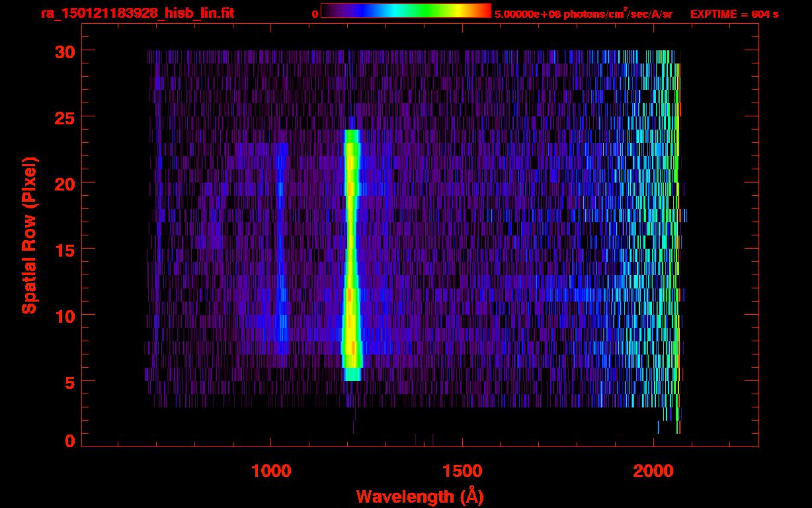812x508 pixels.
Task: Select the 1500 wavelength tick label
Action: click(462, 471)
